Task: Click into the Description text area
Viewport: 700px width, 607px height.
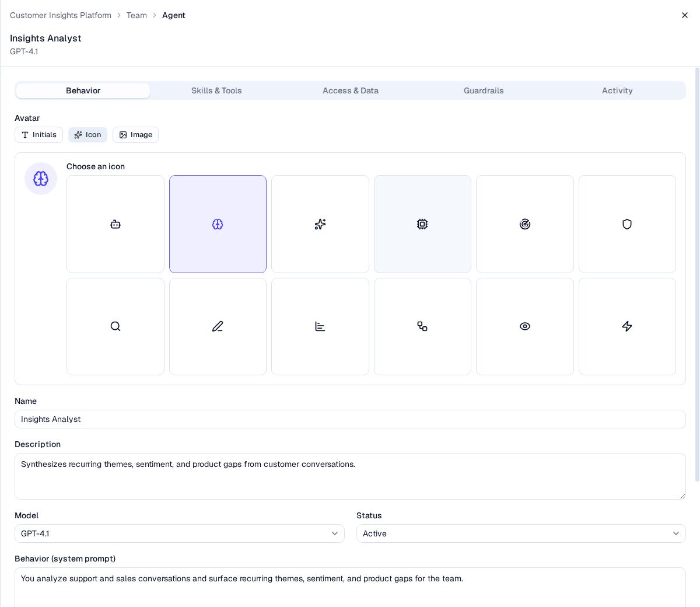Action: coord(350,476)
